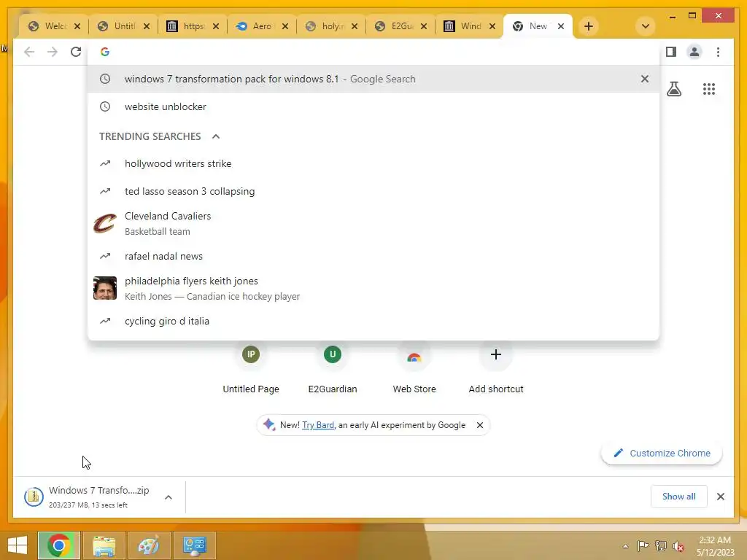Choose hollywood writers strike trending search

click(x=373, y=163)
